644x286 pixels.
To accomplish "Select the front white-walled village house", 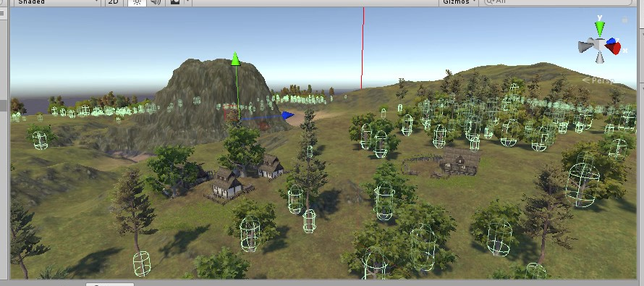I will point(226,183).
